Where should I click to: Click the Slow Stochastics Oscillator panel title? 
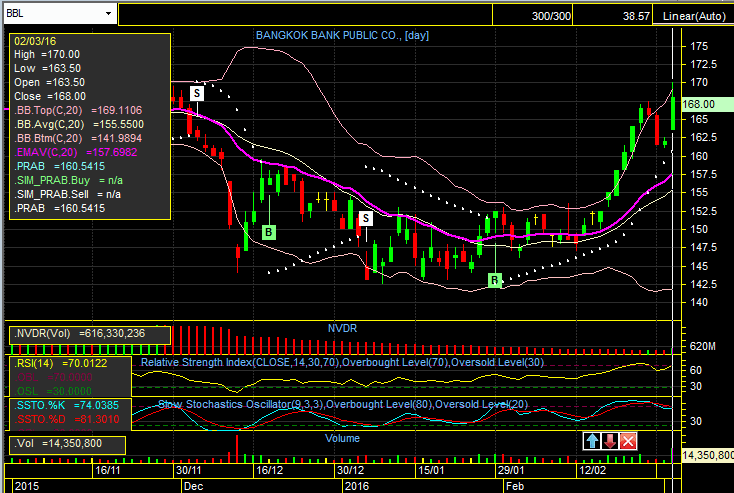click(x=343, y=405)
